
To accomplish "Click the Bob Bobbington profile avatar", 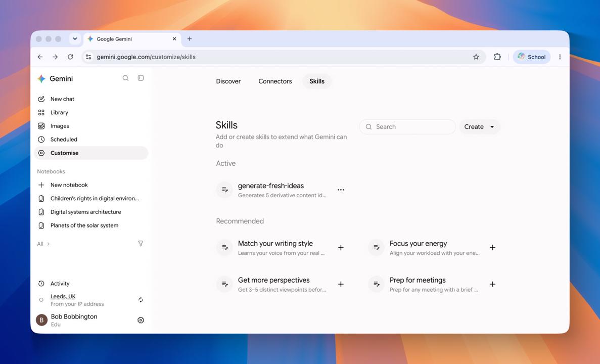I will pos(42,320).
